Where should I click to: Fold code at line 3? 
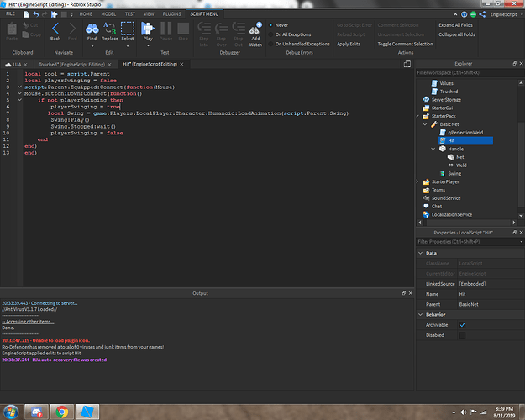point(20,87)
